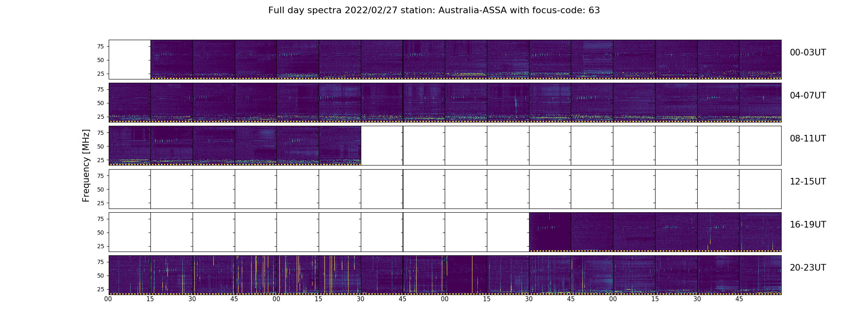Click the 75 tick of the 16-19UT row

point(100,219)
